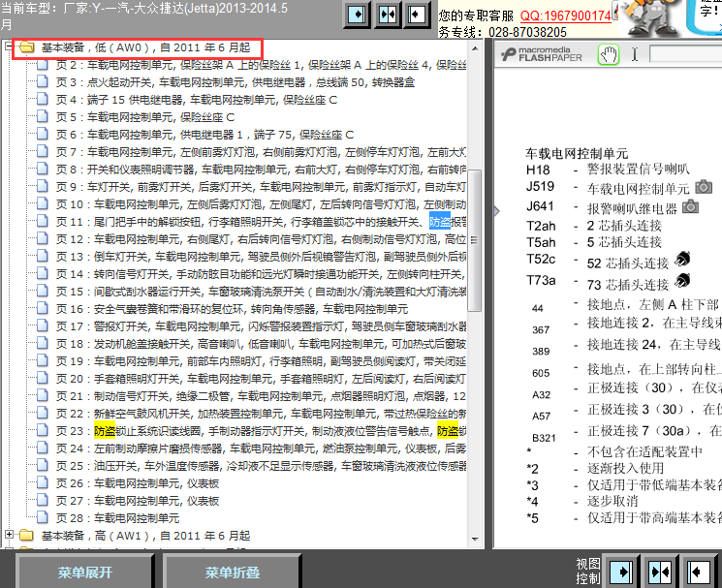This screenshot has height=588, width=722.
Task: Open 页 12: 右侧尾灯 entry
Action: coord(261,239)
